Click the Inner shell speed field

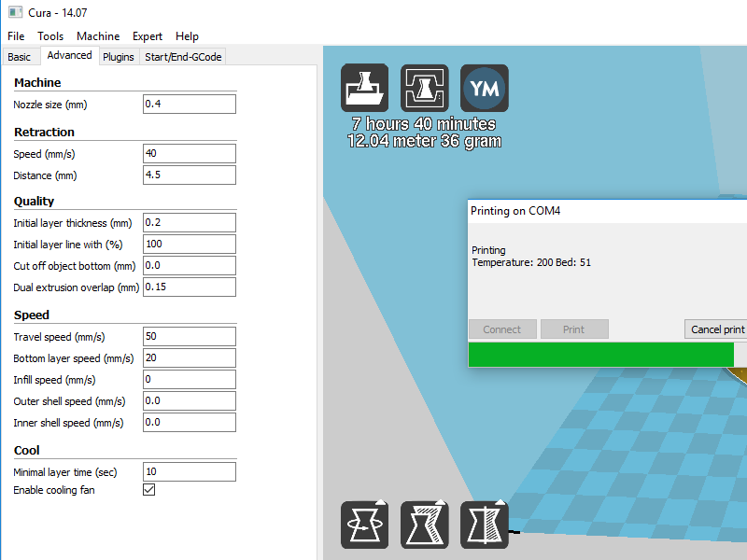[x=190, y=422]
